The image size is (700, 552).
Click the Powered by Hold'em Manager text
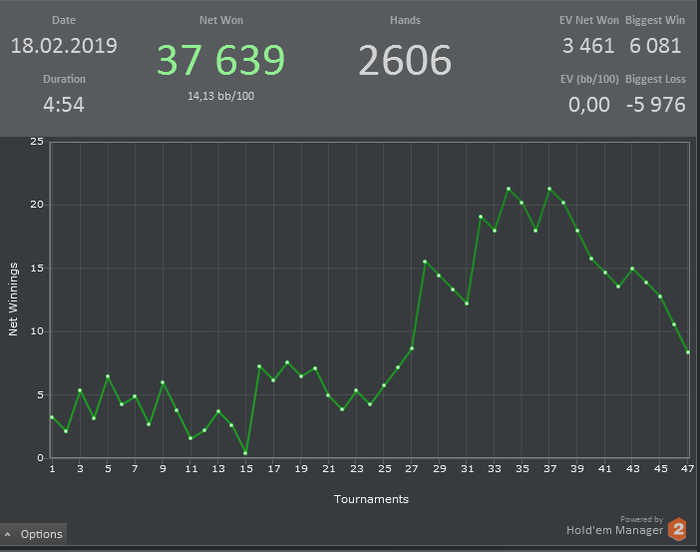click(x=615, y=526)
